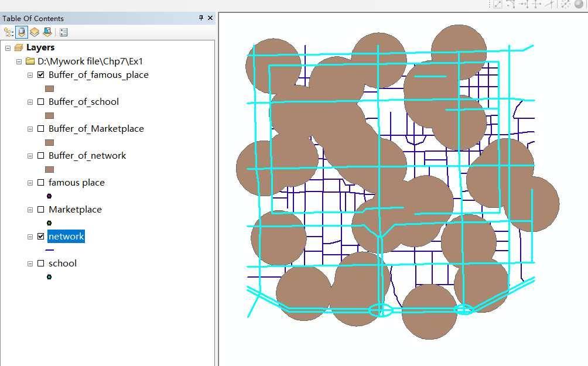This screenshot has height=366, width=588.
Task: Expand the school layer symbology
Action: click(30, 264)
